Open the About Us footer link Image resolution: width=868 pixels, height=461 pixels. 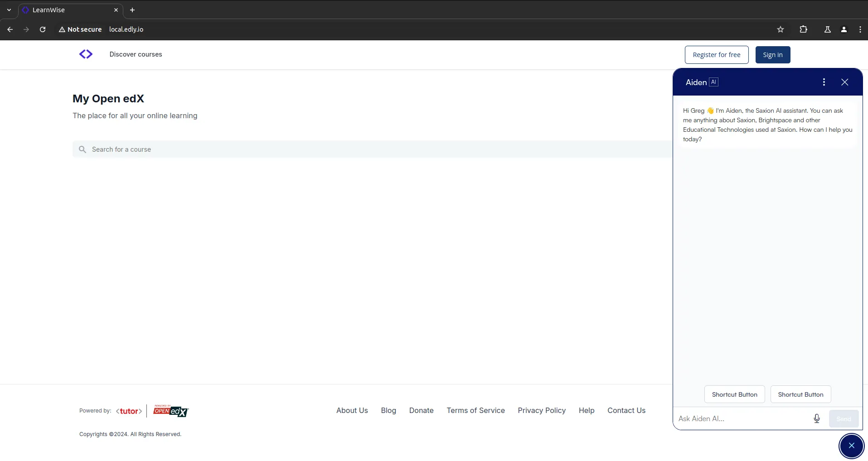[352, 410]
